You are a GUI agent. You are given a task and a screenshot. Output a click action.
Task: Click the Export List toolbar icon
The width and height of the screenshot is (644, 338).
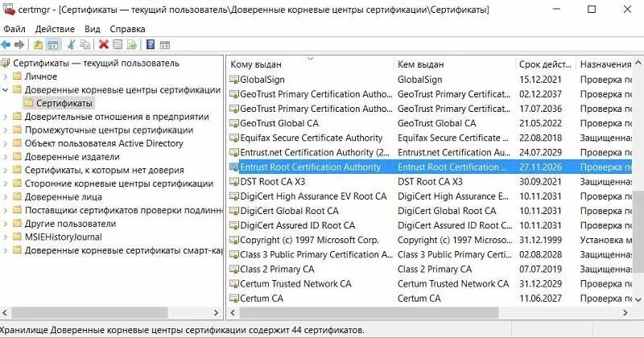(131, 45)
